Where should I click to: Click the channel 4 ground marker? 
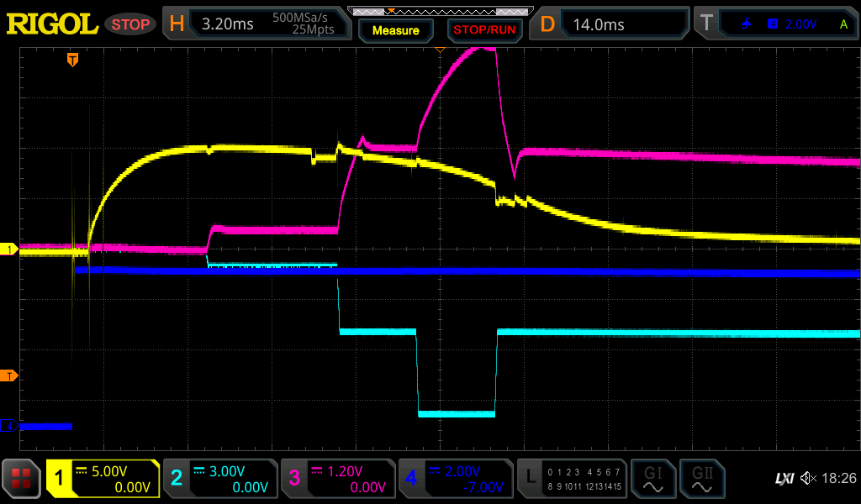click(9, 426)
